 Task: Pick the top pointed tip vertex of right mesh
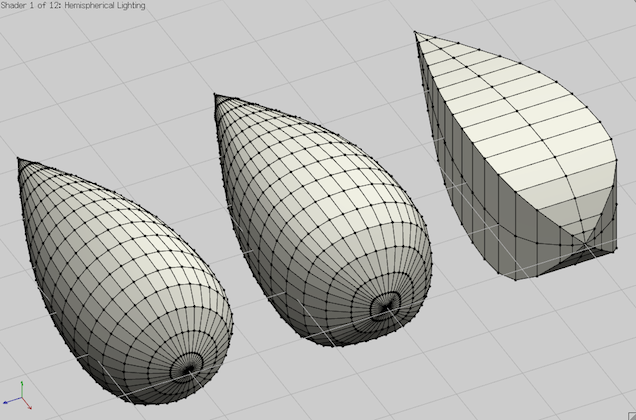[415, 32]
